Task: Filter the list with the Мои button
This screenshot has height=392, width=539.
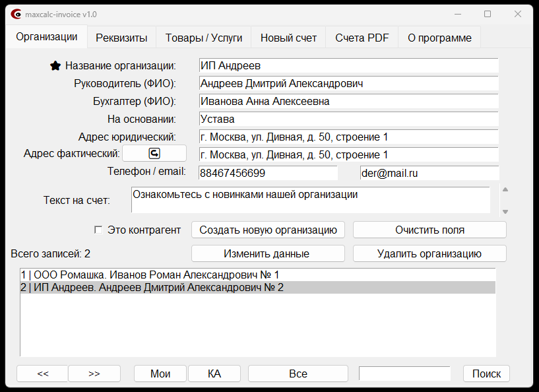Action: [x=160, y=374]
